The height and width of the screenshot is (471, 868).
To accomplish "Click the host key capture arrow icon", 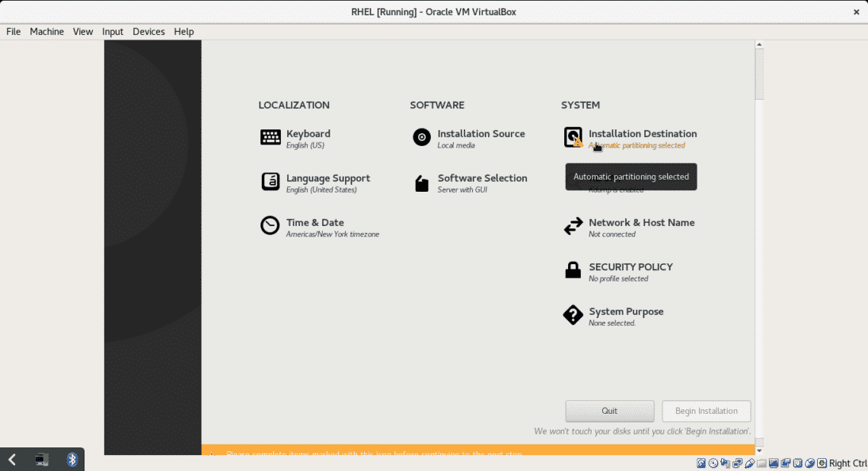I will click(x=822, y=463).
